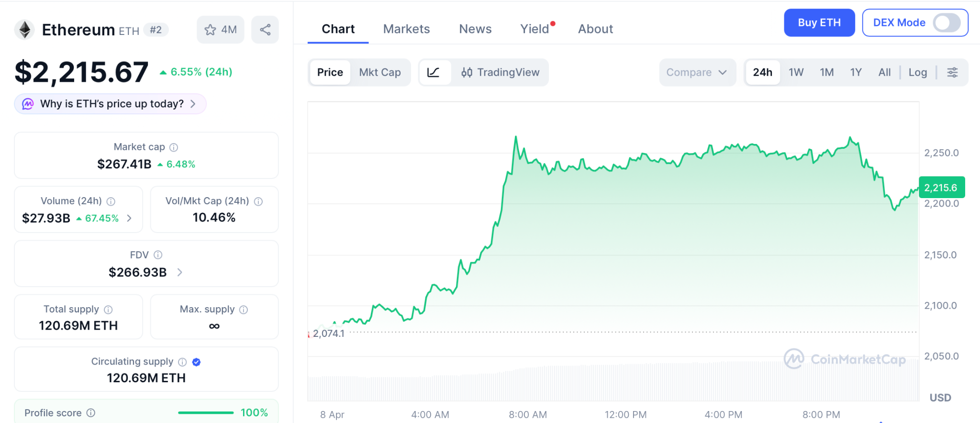980x423 pixels.
Task: Select the line chart icon
Action: click(434, 73)
